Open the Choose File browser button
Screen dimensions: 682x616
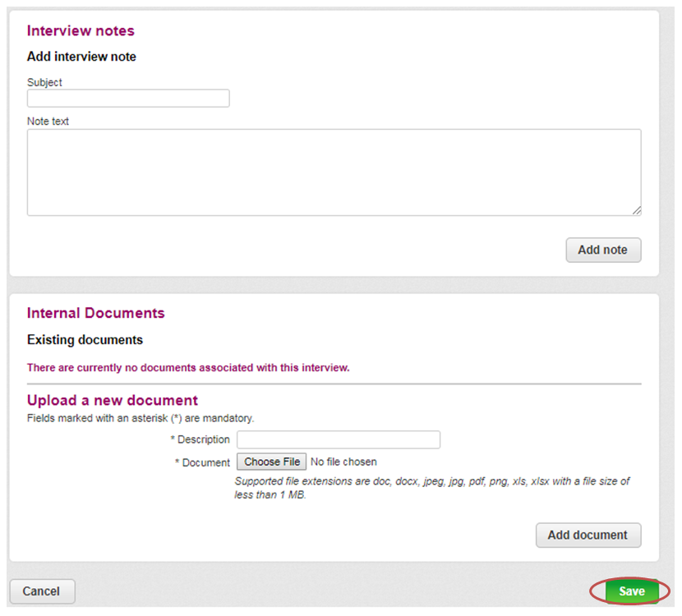pos(271,462)
